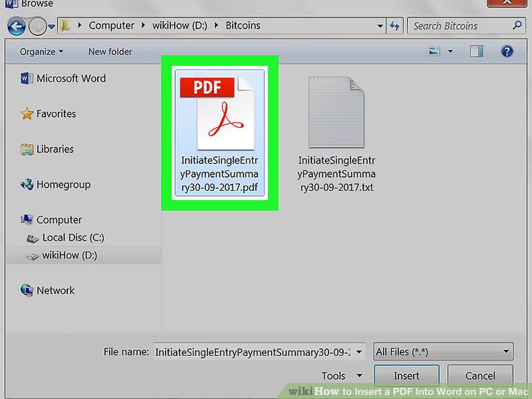This screenshot has height=399, width=532.
Task: Click New folder in toolbar
Action: click(x=110, y=52)
